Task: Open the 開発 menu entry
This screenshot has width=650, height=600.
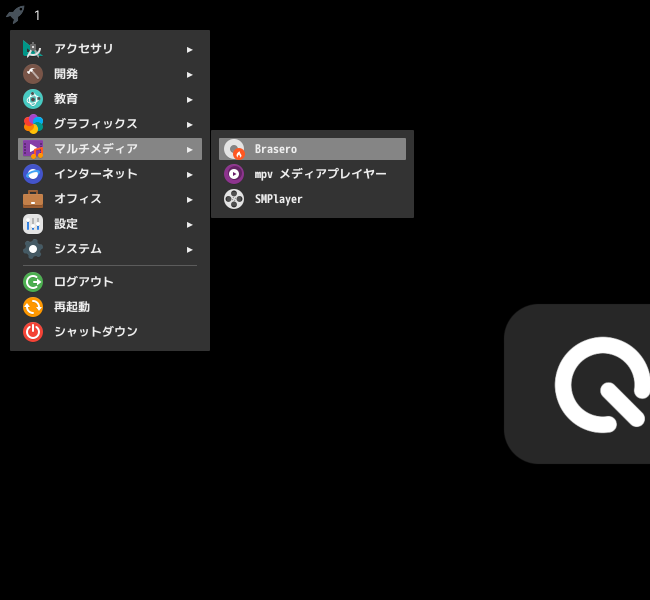Action: [110, 74]
